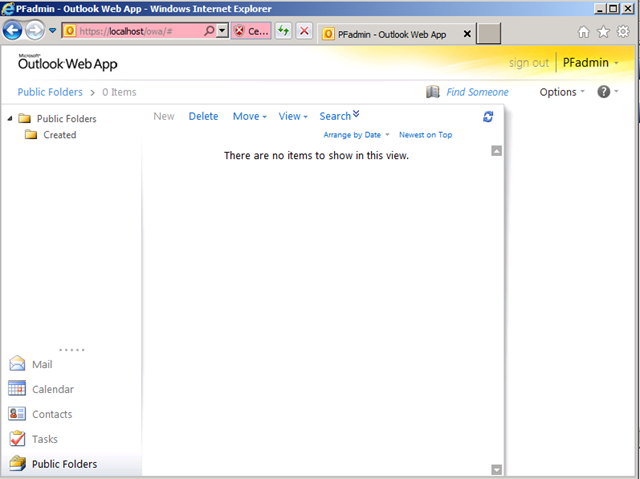The image size is (640, 479).
Task: Click the Outlook Web App logo
Action: [68, 62]
